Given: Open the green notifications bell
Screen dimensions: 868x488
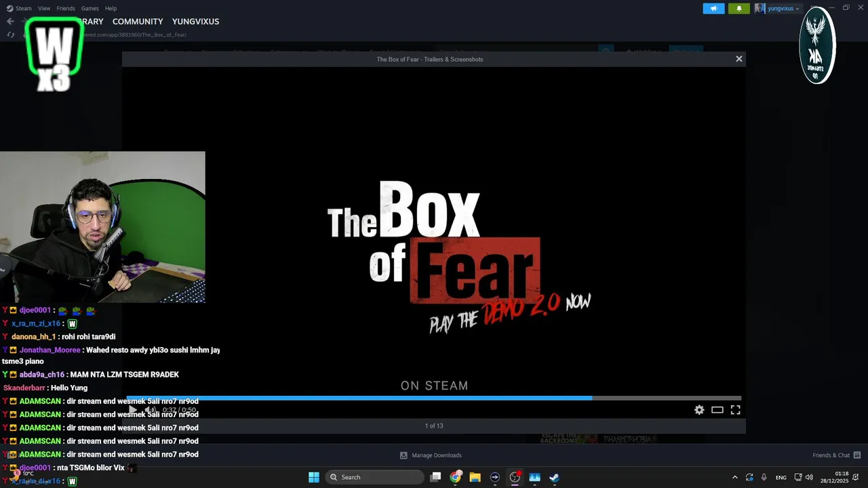Looking at the screenshot, I should (x=739, y=8).
